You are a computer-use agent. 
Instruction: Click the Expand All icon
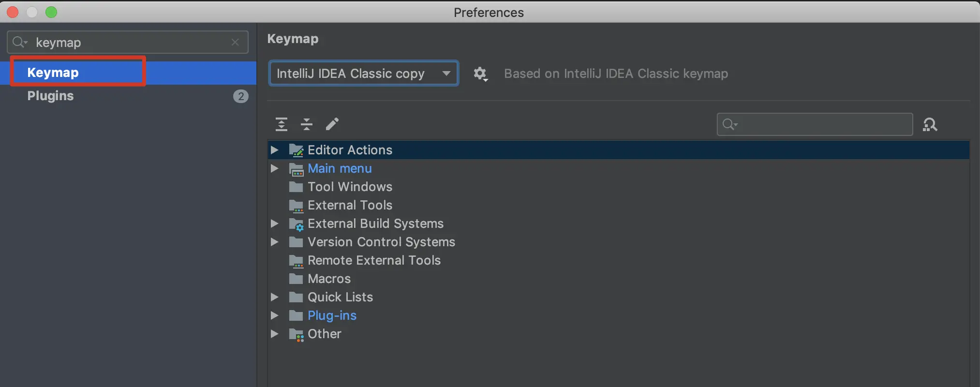click(x=281, y=124)
